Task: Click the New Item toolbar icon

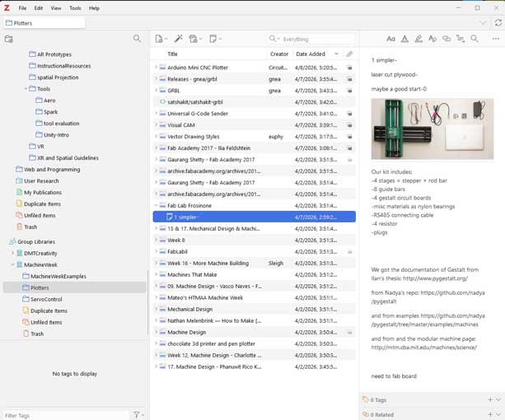Action: 160,39
